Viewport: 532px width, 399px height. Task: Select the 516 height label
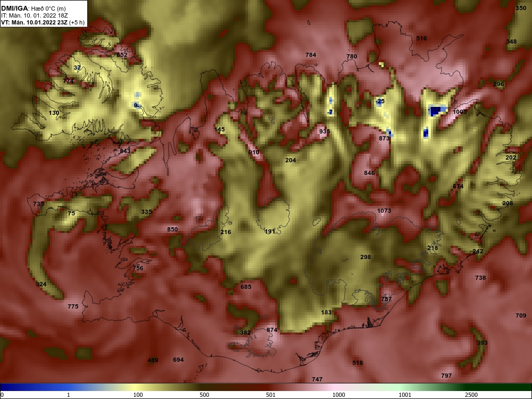coord(421,38)
